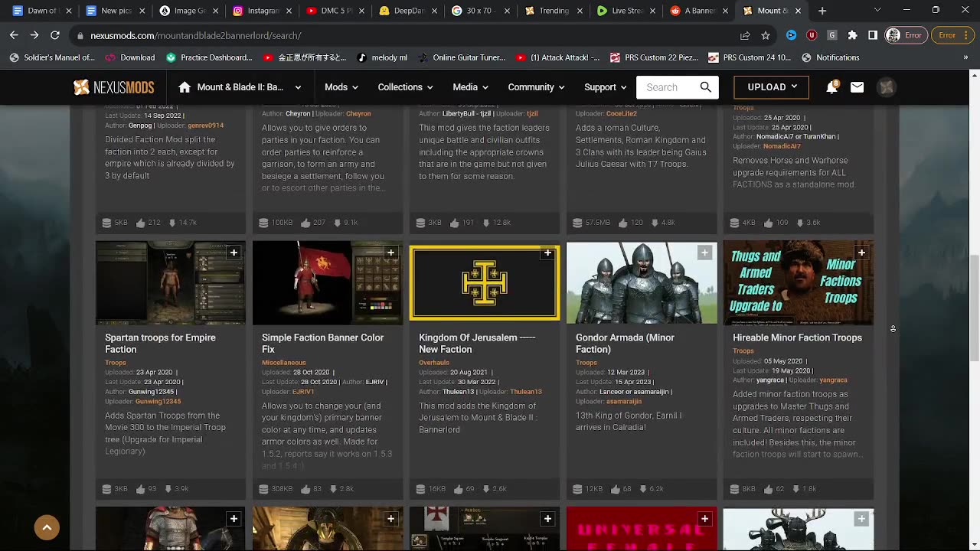980x551 pixels.
Task: Open the Gondor Armada armored soldiers thumbnail
Action: pyautogui.click(x=642, y=283)
